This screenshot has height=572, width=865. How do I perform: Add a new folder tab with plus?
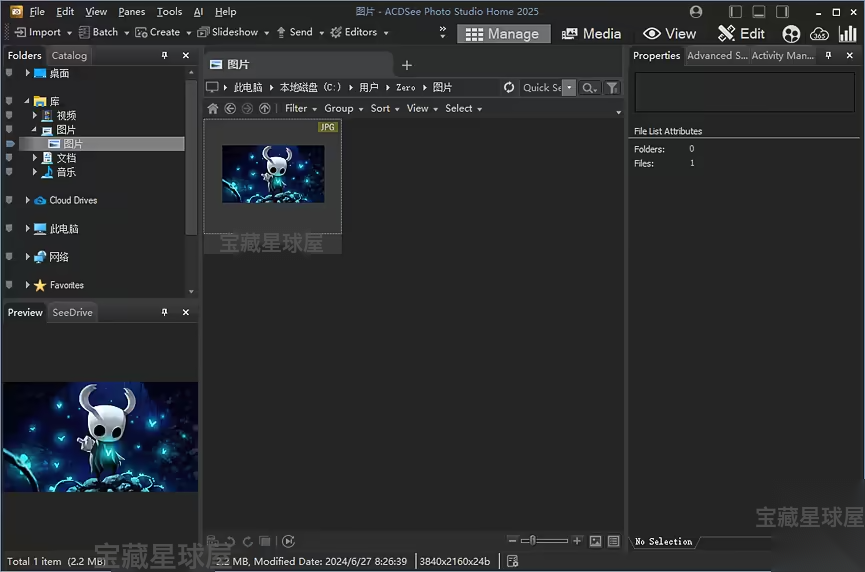click(407, 65)
